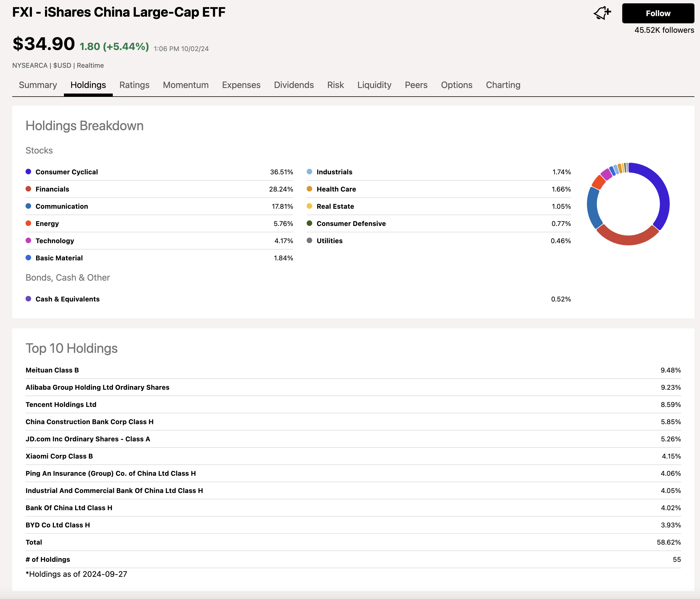Select the Charting tab

[503, 85]
